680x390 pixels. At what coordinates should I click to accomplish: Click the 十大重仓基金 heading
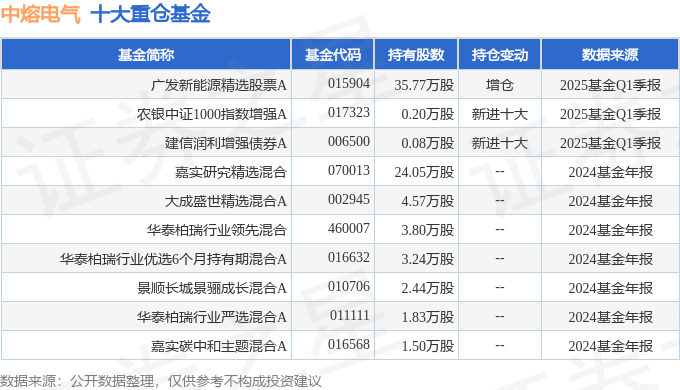tap(150, 14)
